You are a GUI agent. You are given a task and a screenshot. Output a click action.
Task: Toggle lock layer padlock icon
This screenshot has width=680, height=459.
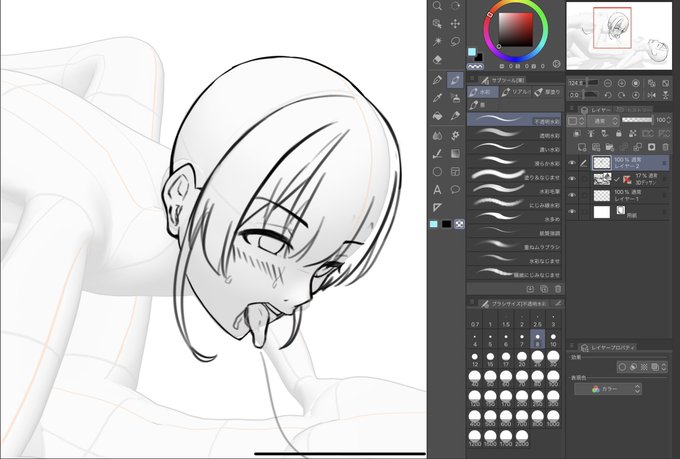coord(619,134)
